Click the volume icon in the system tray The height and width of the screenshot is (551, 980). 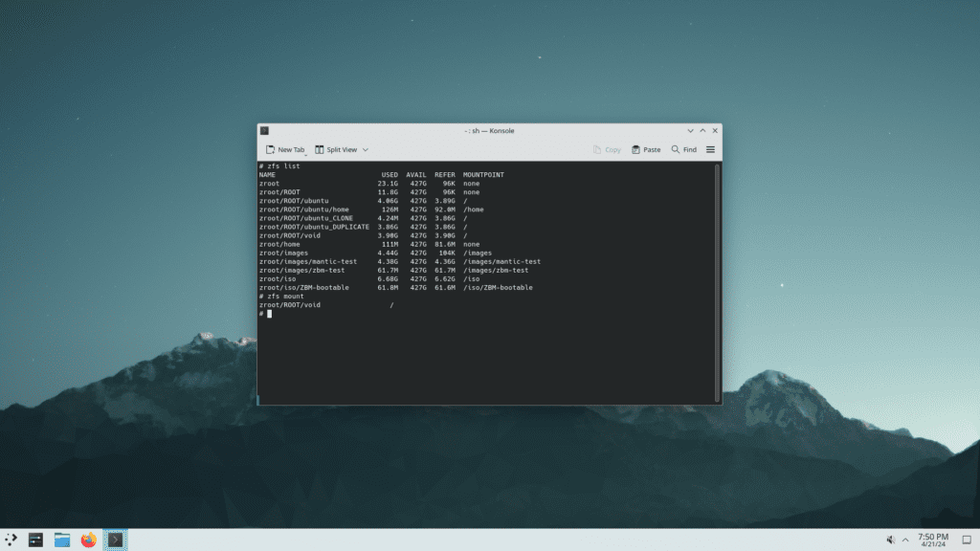[890, 538]
